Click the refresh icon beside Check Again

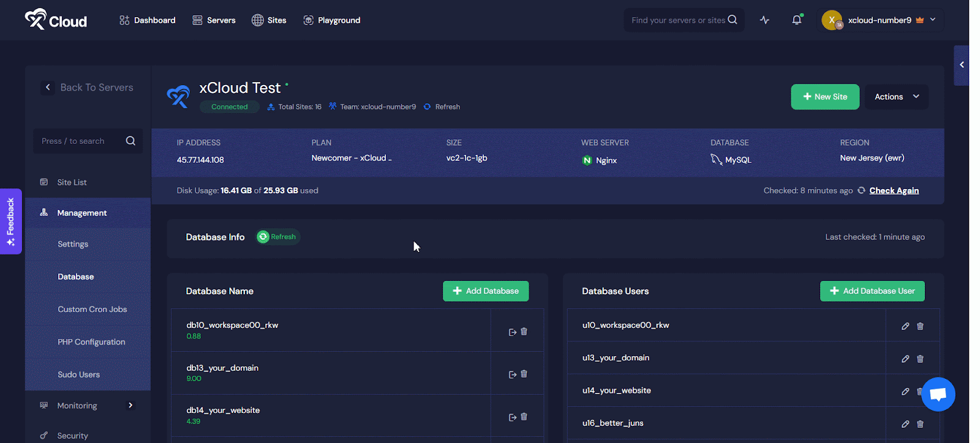pos(861,190)
